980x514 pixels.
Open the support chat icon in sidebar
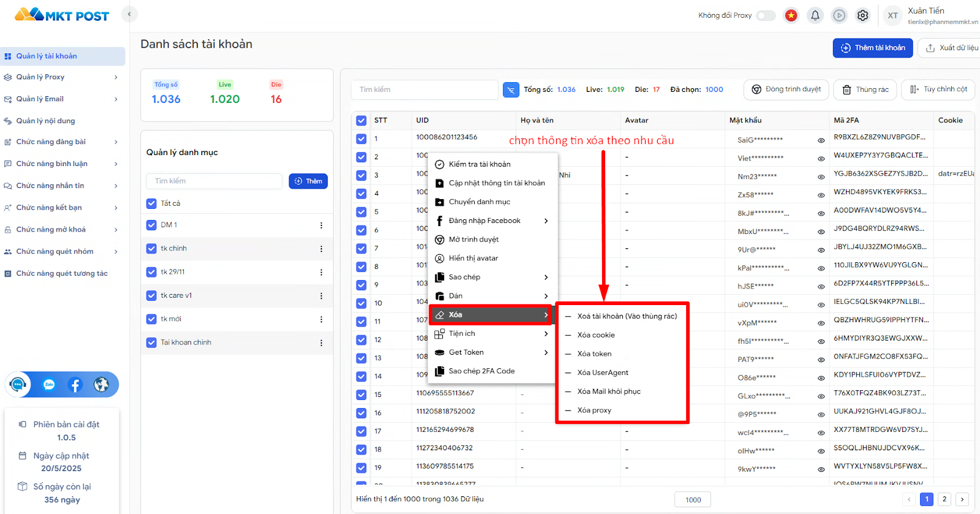[18, 385]
